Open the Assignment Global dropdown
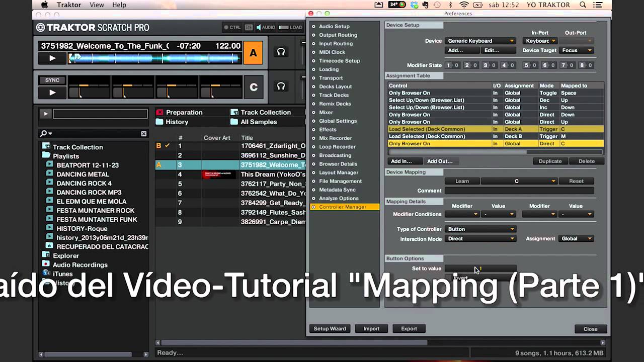The image size is (644, 362). (x=576, y=239)
